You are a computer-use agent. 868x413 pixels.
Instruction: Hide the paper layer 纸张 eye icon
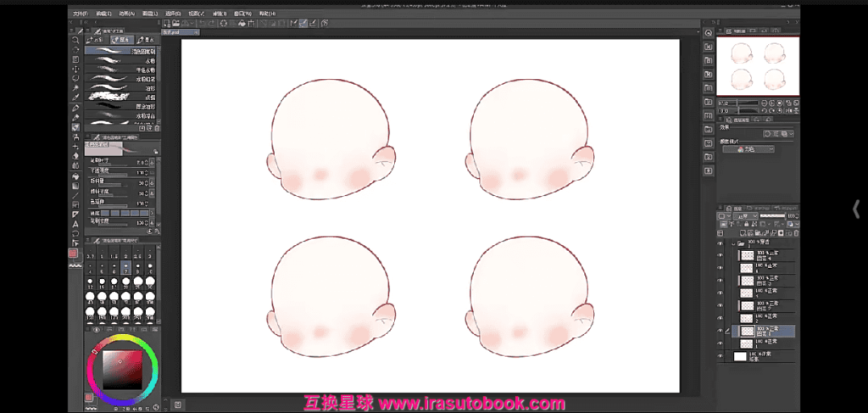click(x=721, y=356)
